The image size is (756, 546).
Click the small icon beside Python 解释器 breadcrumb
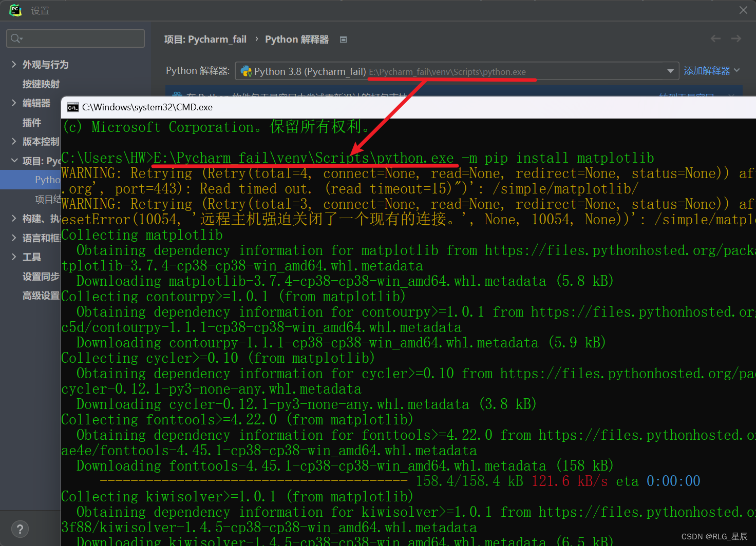pyautogui.click(x=343, y=39)
